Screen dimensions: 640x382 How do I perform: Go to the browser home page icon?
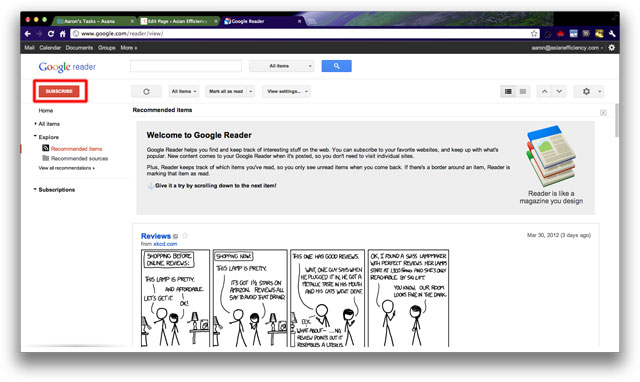pyautogui.click(x=62, y=33)
